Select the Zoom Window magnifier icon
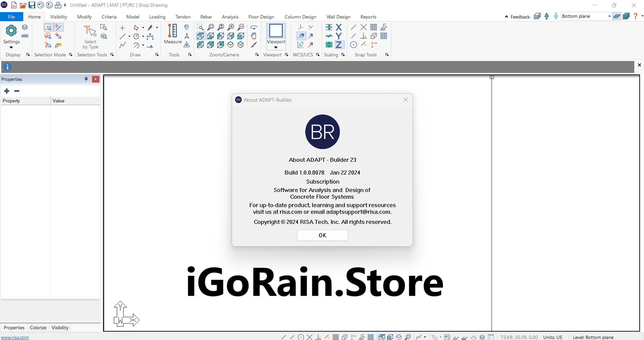This screenshot has height=340, width=644. click(x=200, y=27)
